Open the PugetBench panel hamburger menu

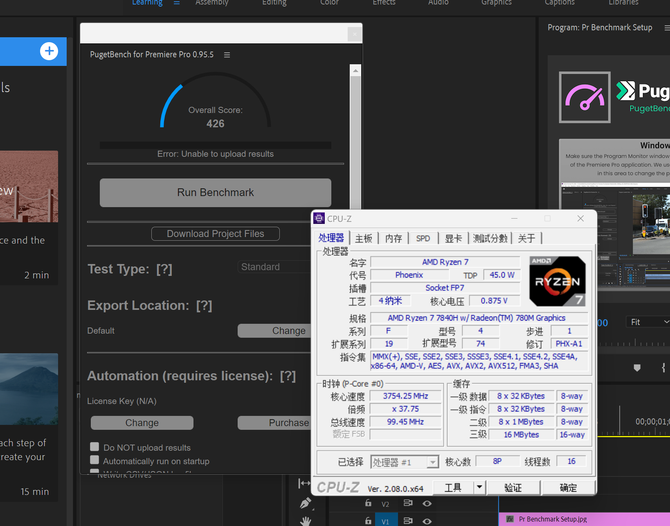click(227, 55)
